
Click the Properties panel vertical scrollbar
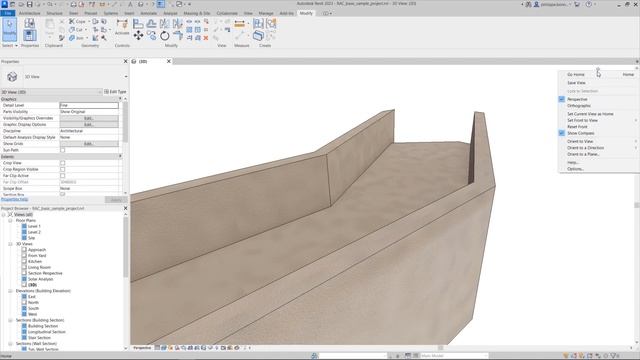(x=125, y=122)
